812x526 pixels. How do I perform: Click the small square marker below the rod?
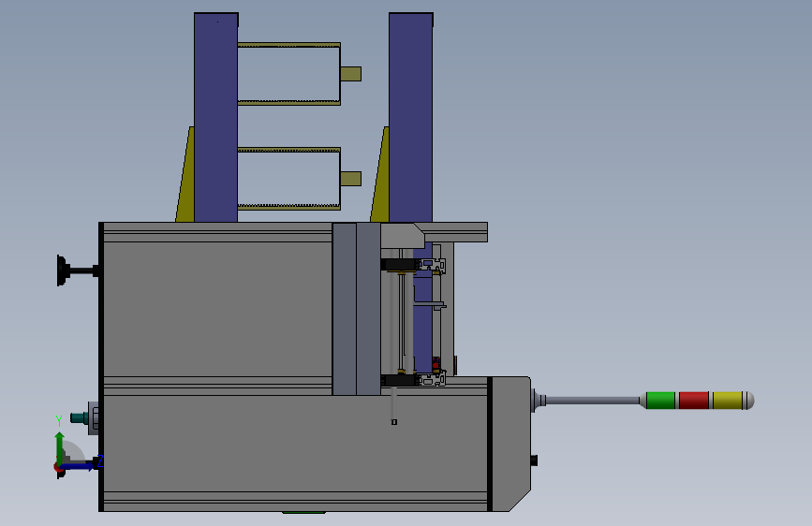click(x=394, y=422)
